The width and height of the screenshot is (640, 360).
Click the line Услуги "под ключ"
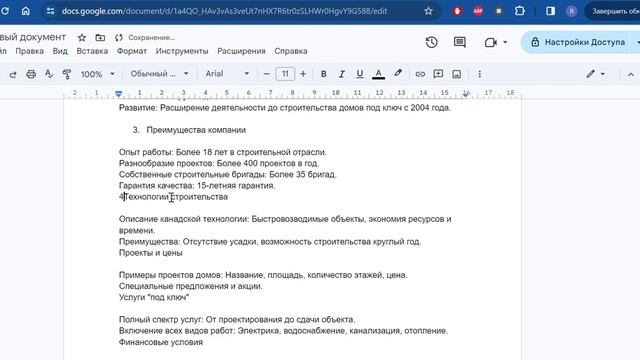coord(153,297)
